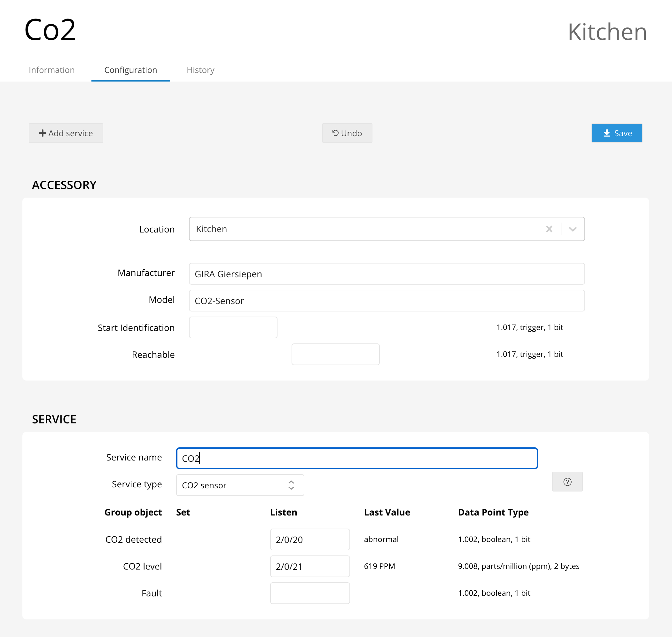Undo the recent changes
Viewport: 672px width, 637px height.
347,133
